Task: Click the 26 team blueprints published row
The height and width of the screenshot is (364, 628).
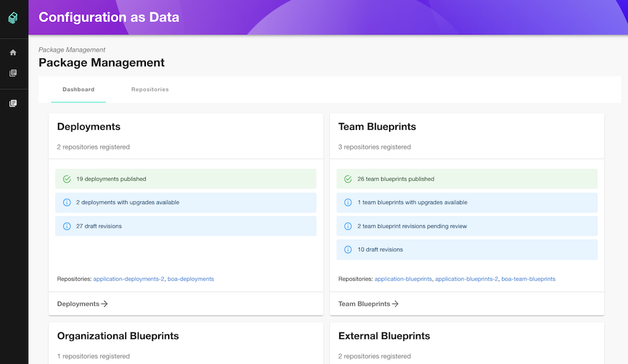Action: [467, 179]
